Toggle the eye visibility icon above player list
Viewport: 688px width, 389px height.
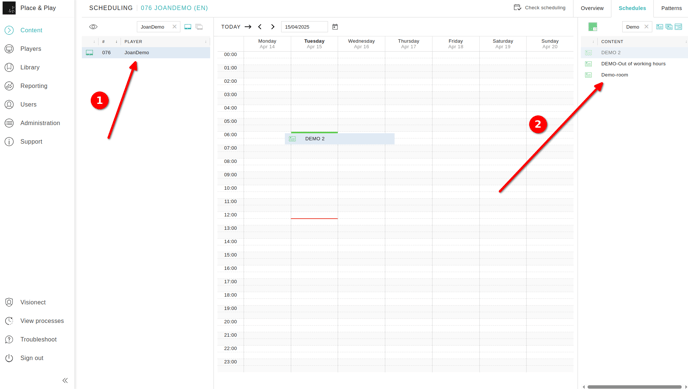tap(93, 27)
